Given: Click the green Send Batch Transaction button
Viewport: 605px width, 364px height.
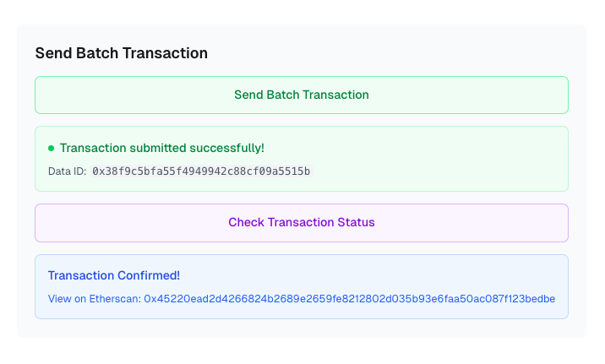Looking at the screenshot, I should (302, 95).
